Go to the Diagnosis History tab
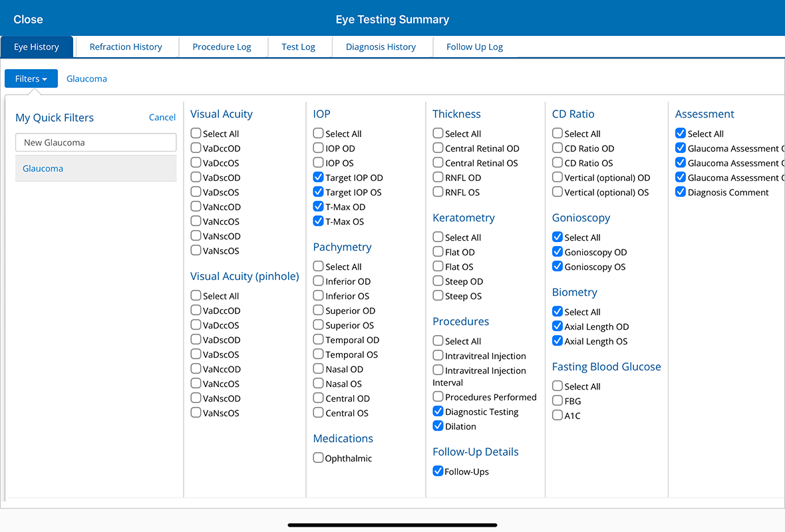Screen dimensions: 785x532 click(x=381, y=47)
